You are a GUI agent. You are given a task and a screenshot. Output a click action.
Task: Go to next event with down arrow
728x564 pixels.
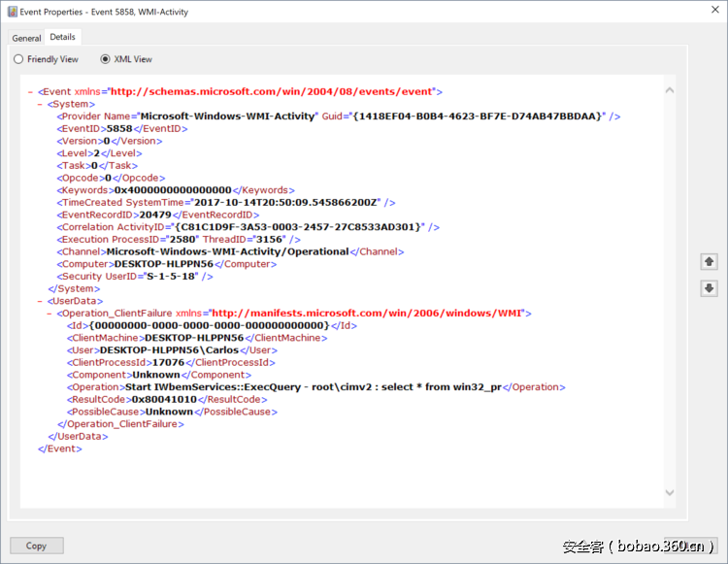pos(709,288)
